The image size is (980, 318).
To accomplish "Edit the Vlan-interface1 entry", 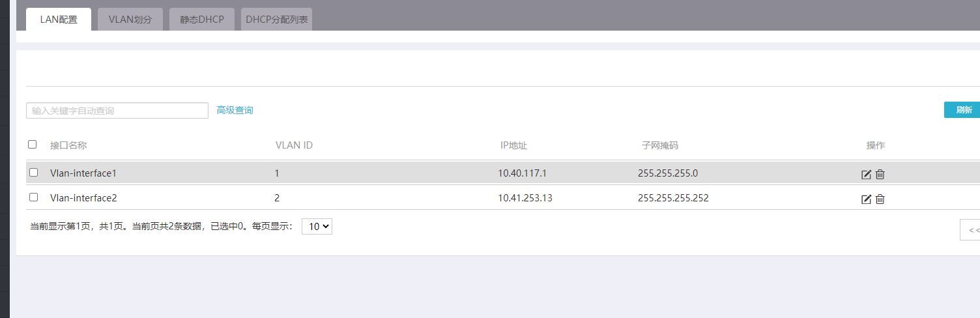I will [x=866, y=174].
